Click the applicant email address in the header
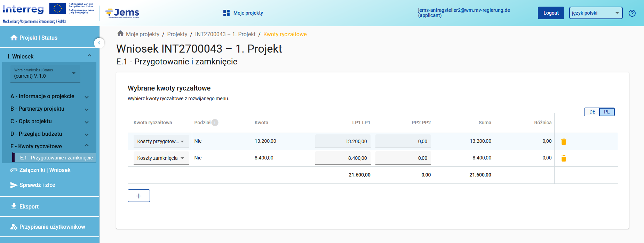 (x=464, y=10)
